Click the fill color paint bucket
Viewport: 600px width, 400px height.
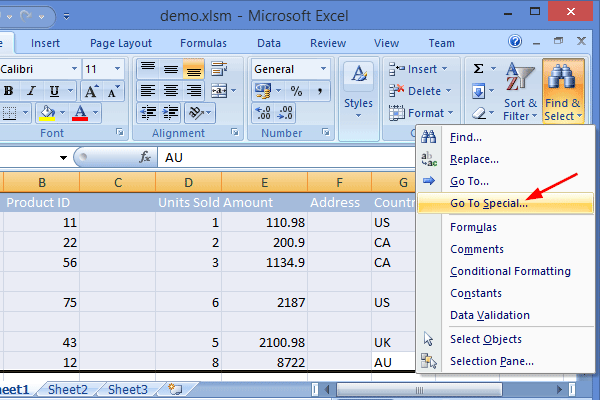click(x=47, y=112)
